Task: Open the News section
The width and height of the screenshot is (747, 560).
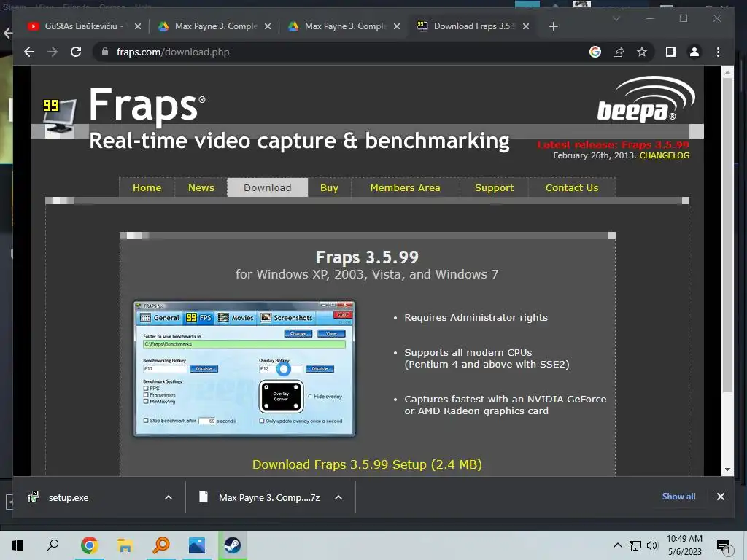Action: [x=201, y=187]
